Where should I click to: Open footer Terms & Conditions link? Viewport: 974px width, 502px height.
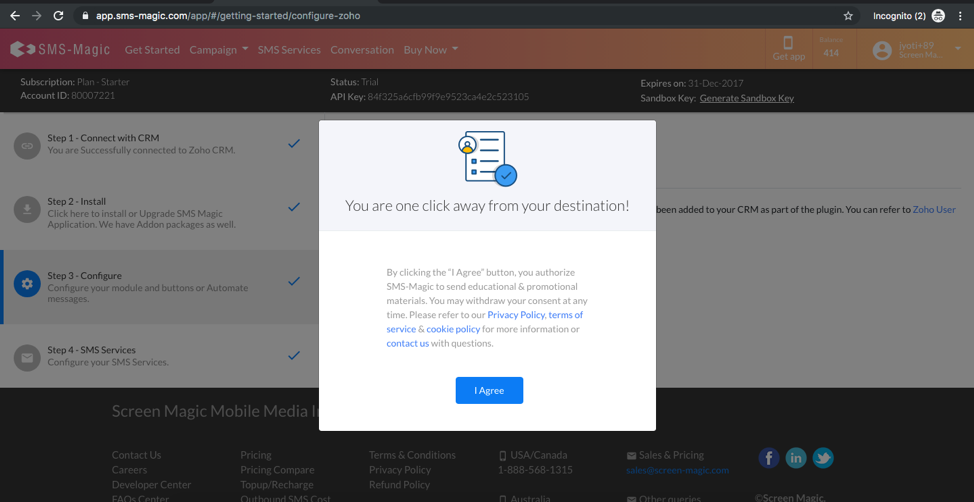tap(412, 455)
